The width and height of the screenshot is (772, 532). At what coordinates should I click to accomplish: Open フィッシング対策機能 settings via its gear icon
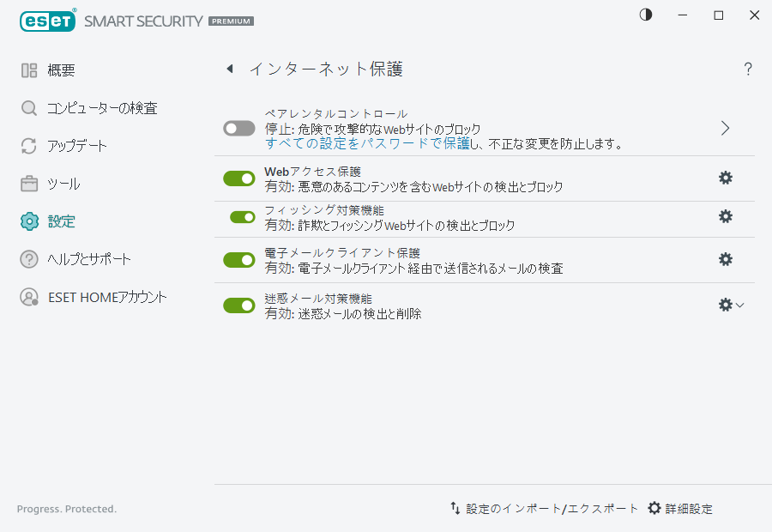coord(725,218)
